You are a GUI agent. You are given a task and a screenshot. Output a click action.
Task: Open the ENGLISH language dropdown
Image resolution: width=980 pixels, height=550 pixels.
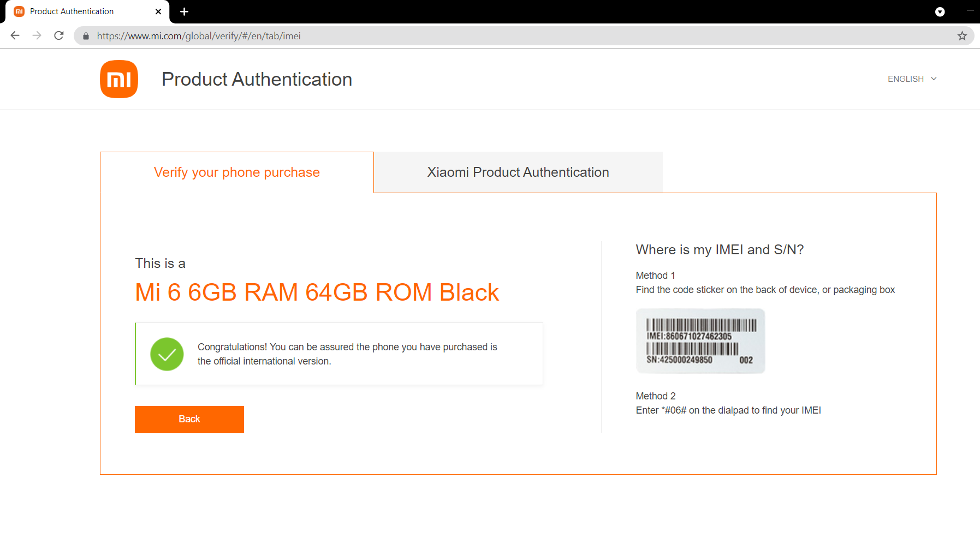[906, 79]
